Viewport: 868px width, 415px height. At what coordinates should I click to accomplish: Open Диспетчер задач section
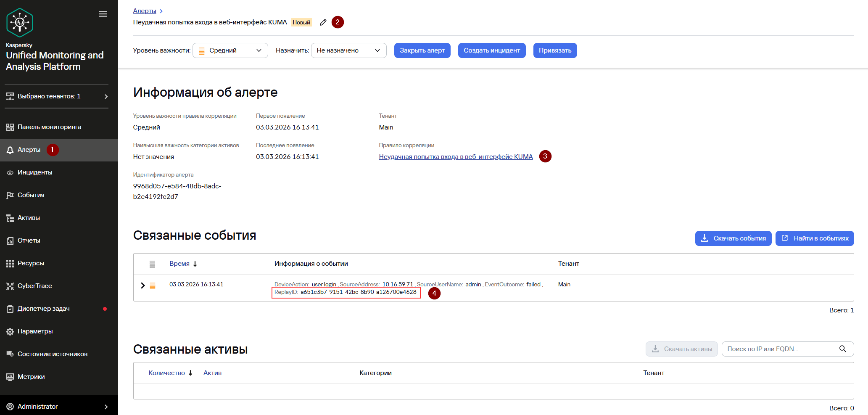[x=59, y=309]
